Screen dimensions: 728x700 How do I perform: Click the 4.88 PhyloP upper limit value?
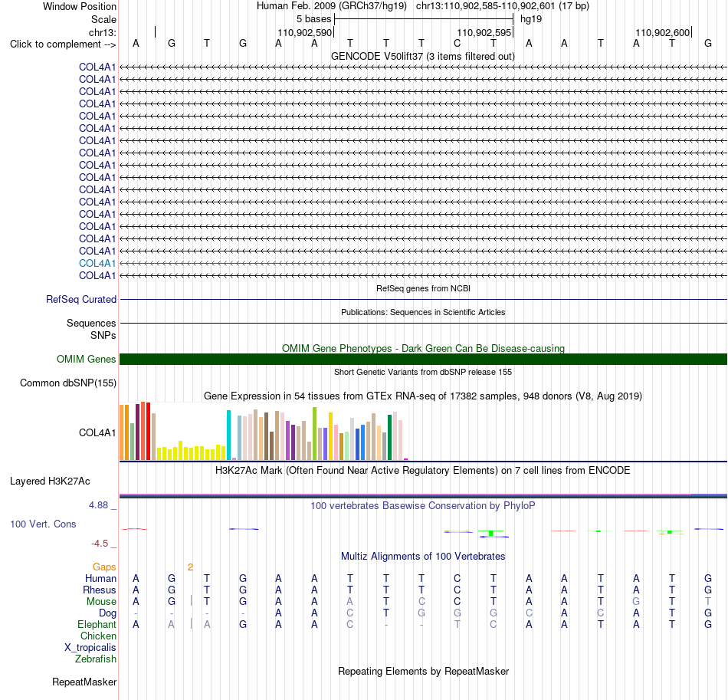[98, 505]
